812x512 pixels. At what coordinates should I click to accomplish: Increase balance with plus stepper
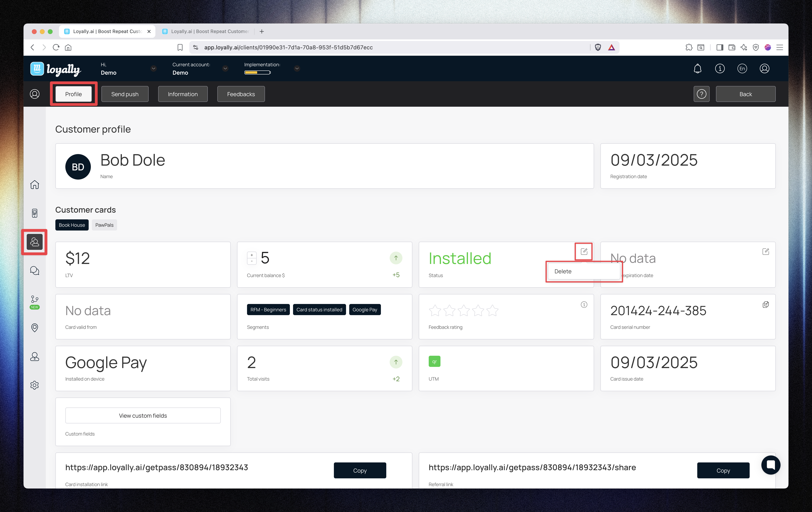tap(252, 255)
